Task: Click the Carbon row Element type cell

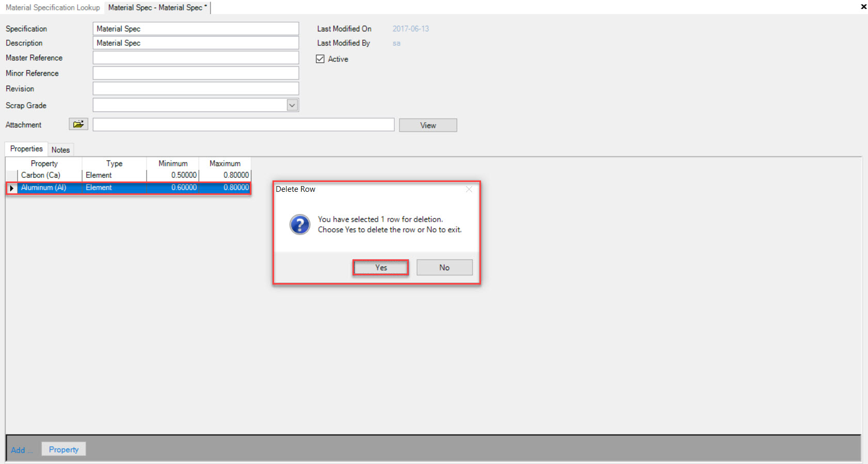Action: click(114, 175)
